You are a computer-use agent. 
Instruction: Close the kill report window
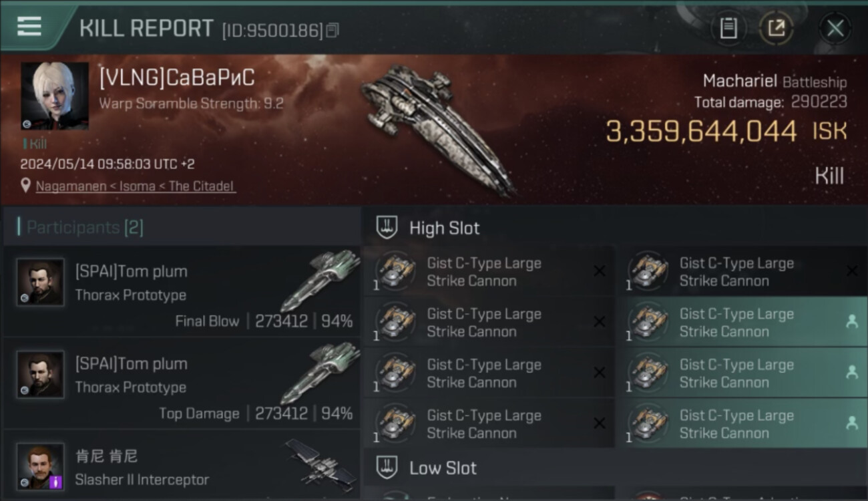coord(835,28)
